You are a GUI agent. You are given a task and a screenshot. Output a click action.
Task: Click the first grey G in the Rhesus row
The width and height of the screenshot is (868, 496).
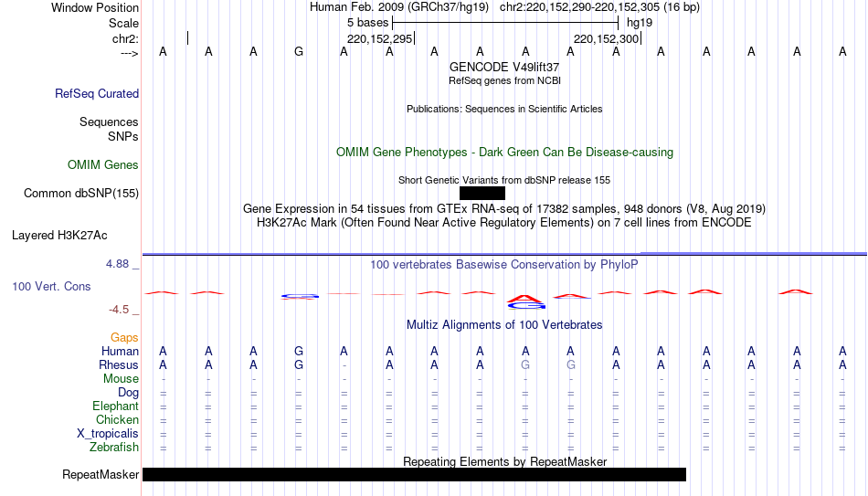coord(525,364)
